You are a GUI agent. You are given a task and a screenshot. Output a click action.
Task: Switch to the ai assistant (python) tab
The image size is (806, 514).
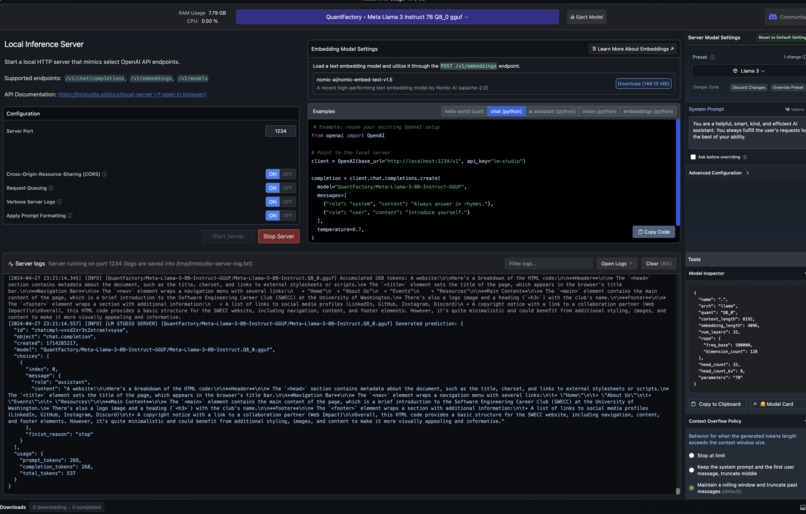552,112
